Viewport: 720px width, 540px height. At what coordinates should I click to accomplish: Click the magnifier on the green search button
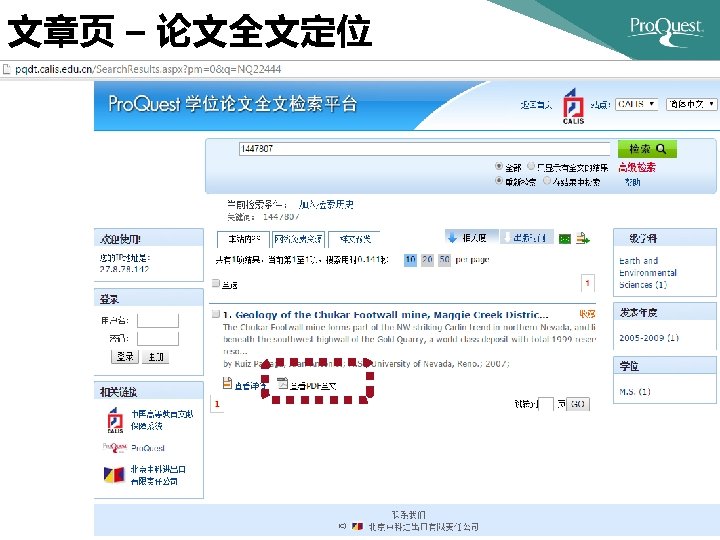[661, 149]
